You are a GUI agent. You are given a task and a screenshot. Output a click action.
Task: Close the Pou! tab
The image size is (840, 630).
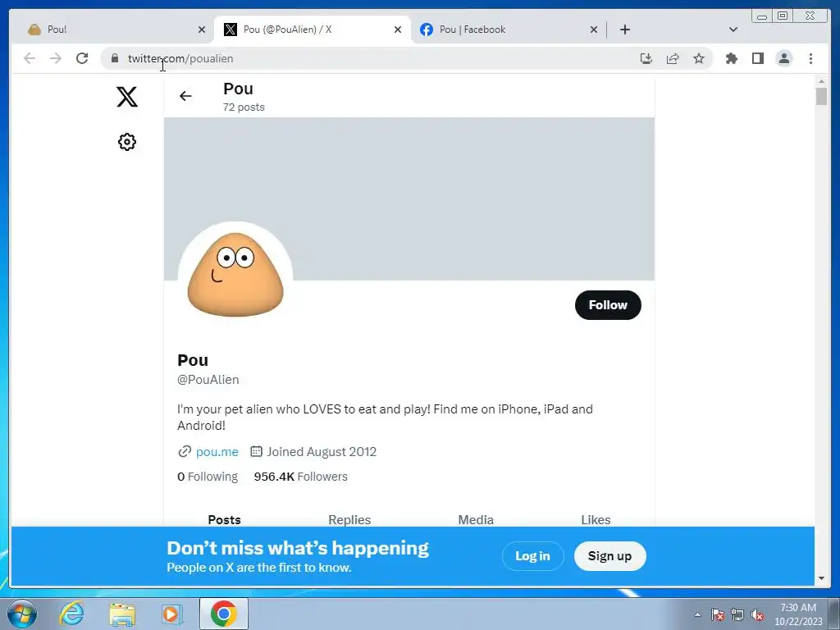tap(202, 30)
